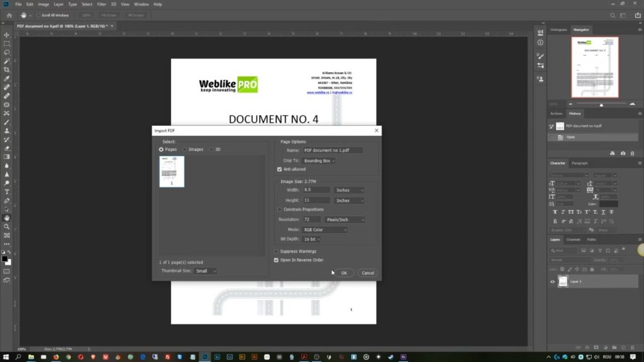Pick the Type tool
Image resolution: width=644 pixels, height=362 pixels.
tap(7, 192)
